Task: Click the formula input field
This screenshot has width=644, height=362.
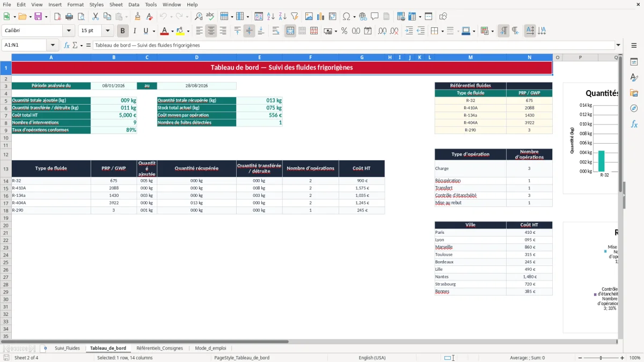Action: point(354,45)
